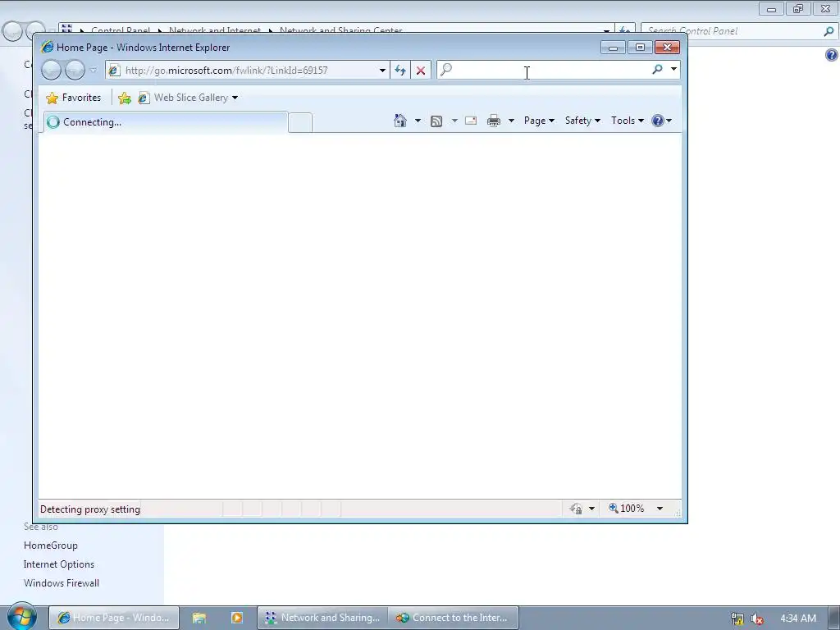Select the Connecting... tab
This screenshot has height=630, width=840.
point(165,122)
